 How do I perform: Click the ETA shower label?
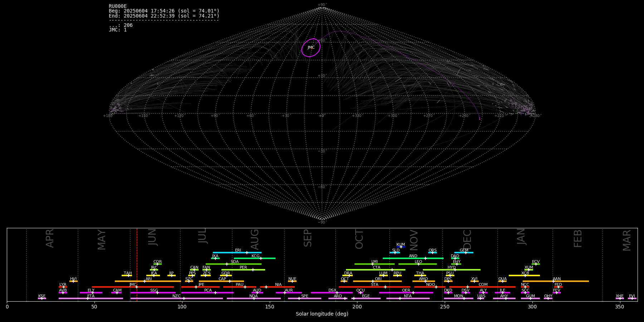coord(91,296)
